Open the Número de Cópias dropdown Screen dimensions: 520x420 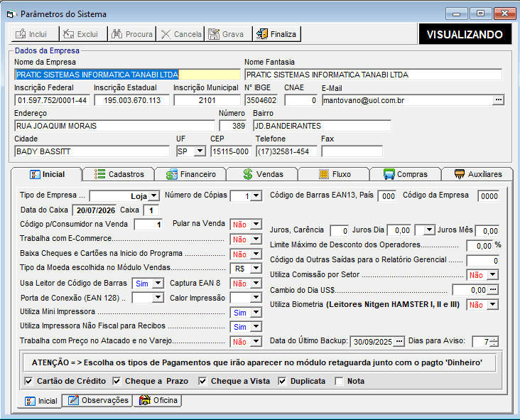(256, 195)
